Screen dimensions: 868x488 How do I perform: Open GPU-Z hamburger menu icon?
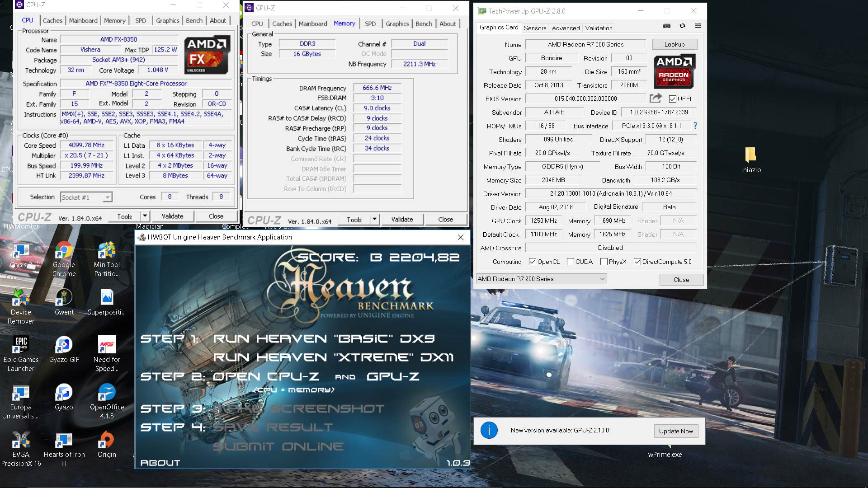click(698, 26)
